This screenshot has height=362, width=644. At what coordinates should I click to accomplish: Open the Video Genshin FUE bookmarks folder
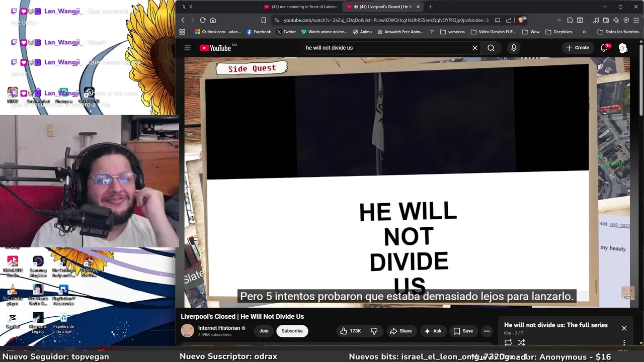[493, 32]
